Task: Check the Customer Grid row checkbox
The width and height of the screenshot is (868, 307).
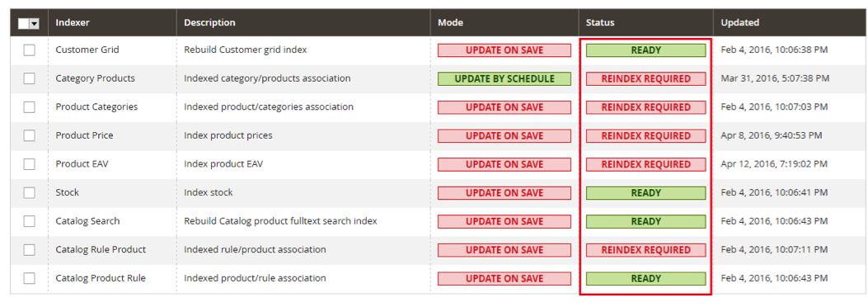Action: 30,50
